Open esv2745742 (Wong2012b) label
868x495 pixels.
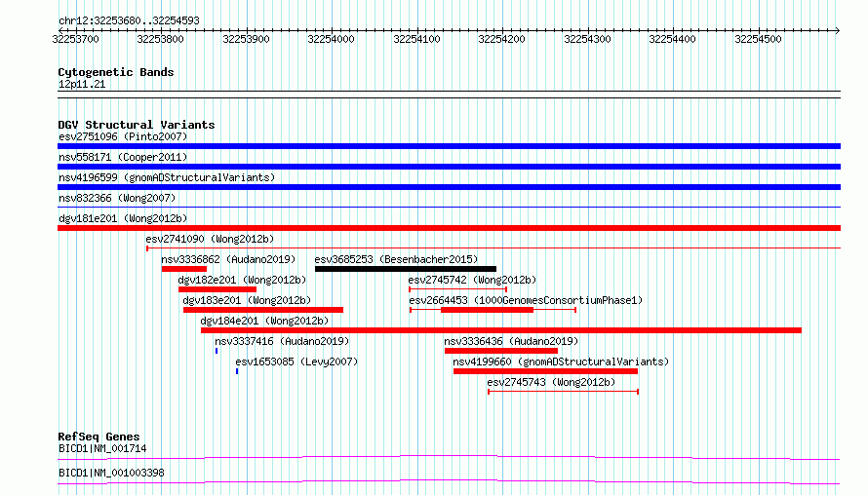click(472, 280)
